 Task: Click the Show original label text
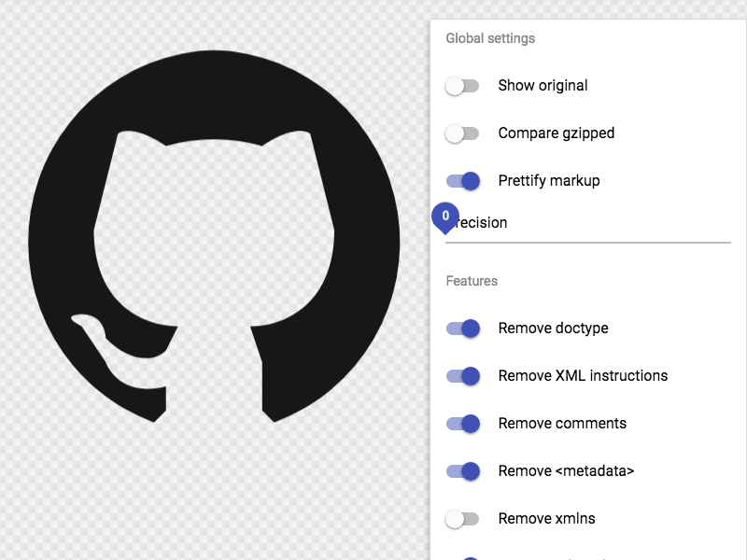(542, 85)
